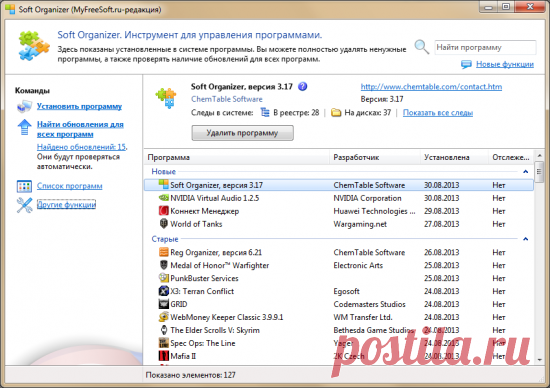Select WebMoney Keeper Classic 3.9.9.1 text
The width and height of the screenshot is (550, 388).
227,317
